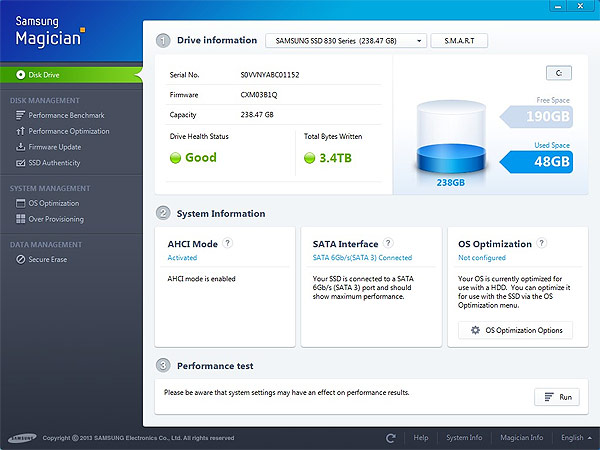600x450 pixels.
Task: Click the Disk Drive disc icon
Action: 21,75
